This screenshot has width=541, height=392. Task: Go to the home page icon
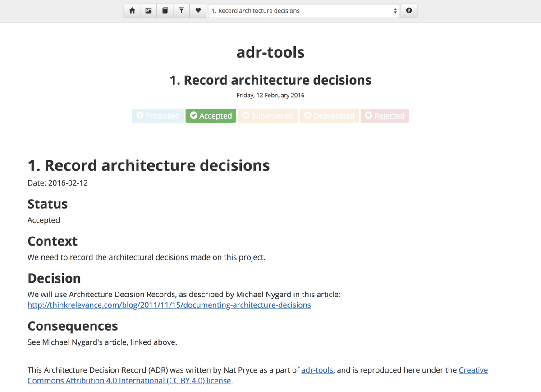[132, 10]
